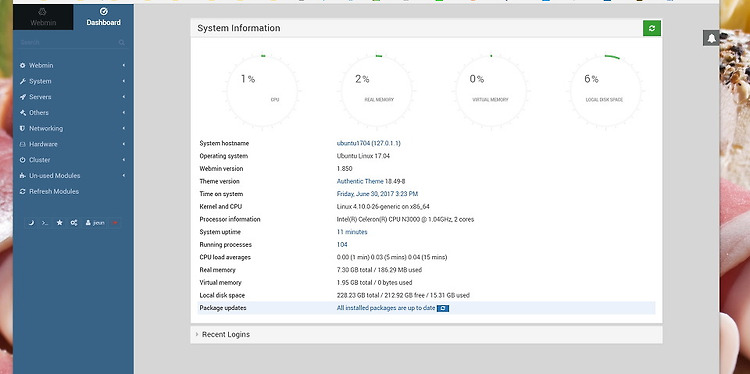Select the Processor information value
750x374 pixels.
coord(405,220)
